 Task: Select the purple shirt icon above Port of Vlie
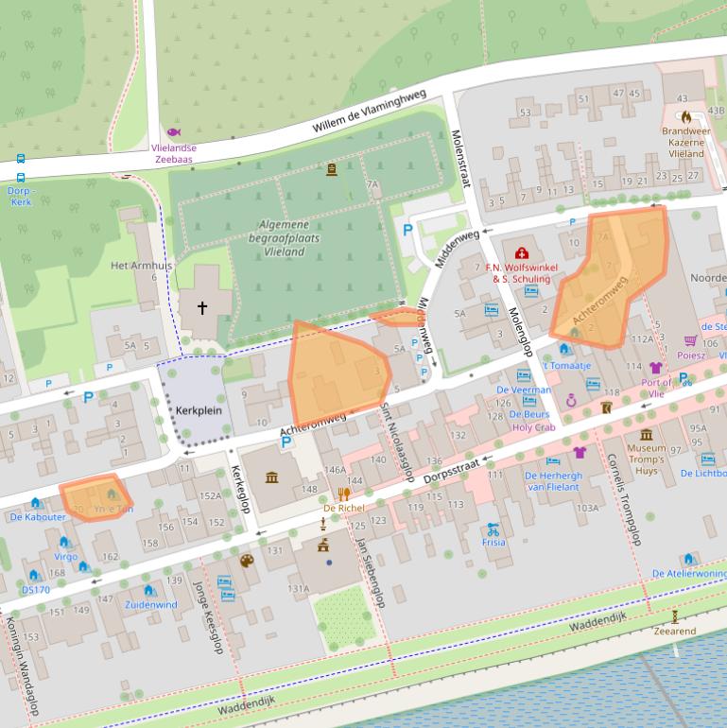point(656,368)
